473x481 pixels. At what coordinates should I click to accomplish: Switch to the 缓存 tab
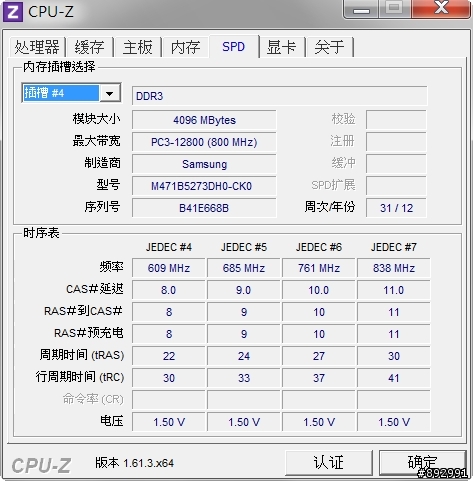pyautogui.click(x=89, y=47)
